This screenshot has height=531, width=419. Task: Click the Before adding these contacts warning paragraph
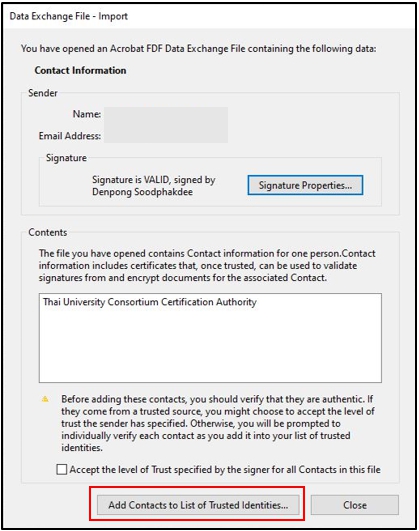pos(217,423)
